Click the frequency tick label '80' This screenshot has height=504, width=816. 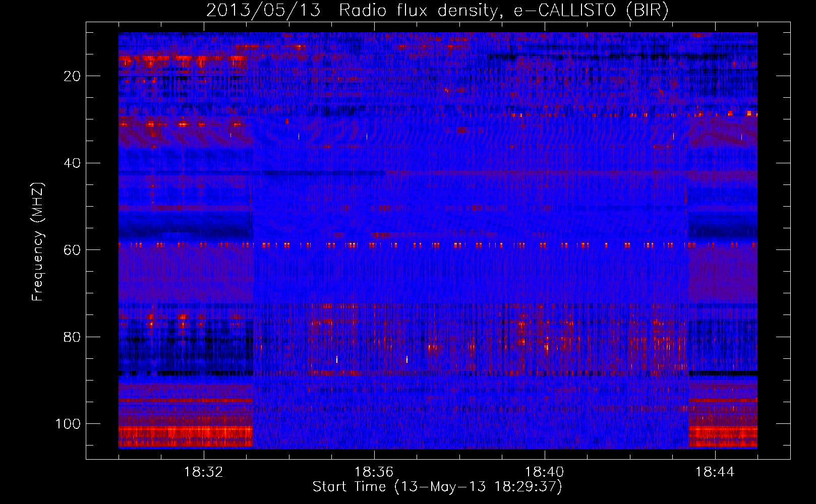73,337
